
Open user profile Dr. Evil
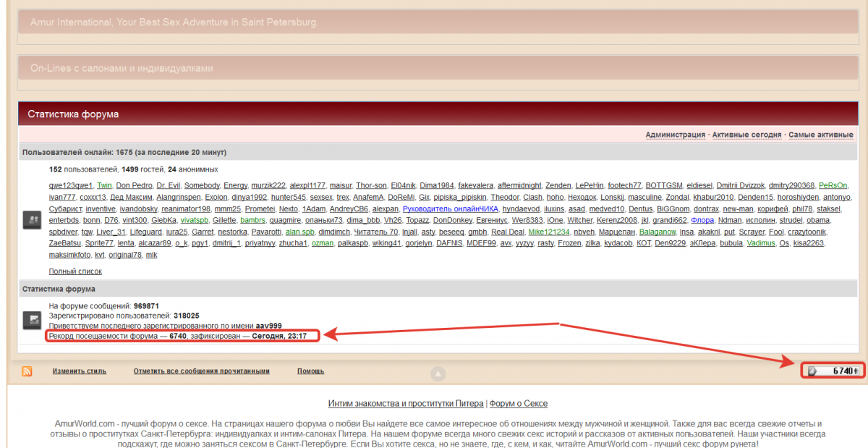click(x=167, y=185)
